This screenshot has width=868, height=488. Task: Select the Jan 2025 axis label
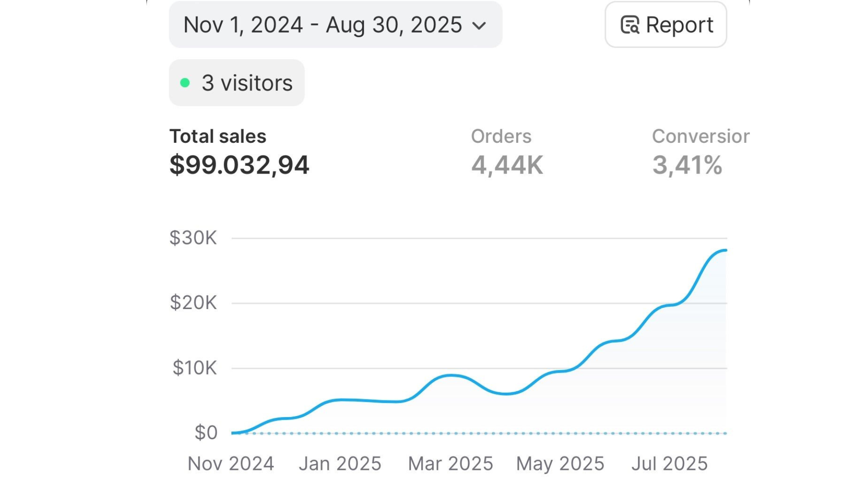click(x=340, y=464)
